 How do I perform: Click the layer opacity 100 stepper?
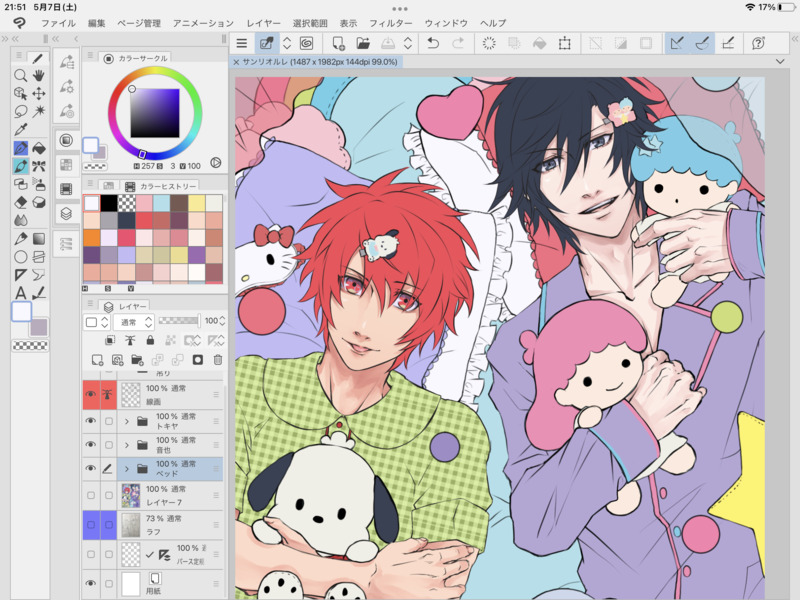(222, 321)
